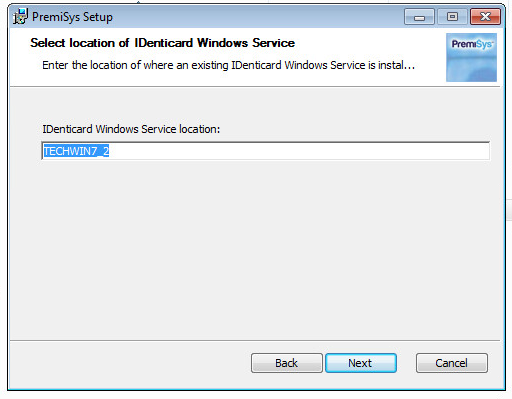
Task: Click the 'PremiSys Setup' title text
Action: [72, 17]
